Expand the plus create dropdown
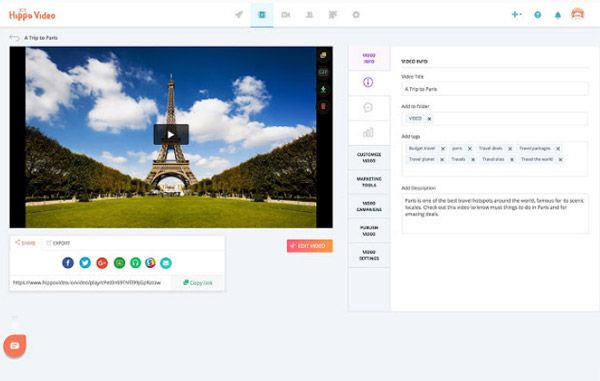 pyautogui.click(x=517, y=15)
